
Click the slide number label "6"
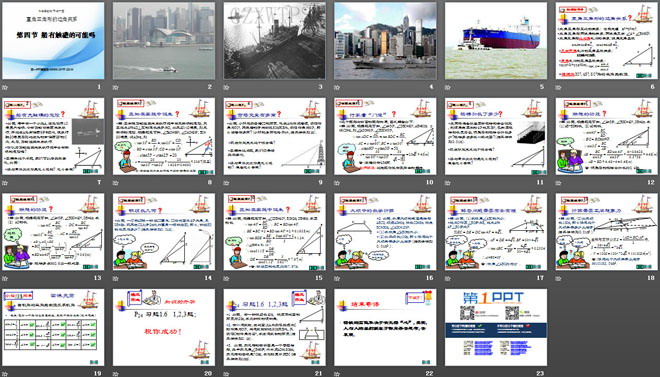point(653,87)
